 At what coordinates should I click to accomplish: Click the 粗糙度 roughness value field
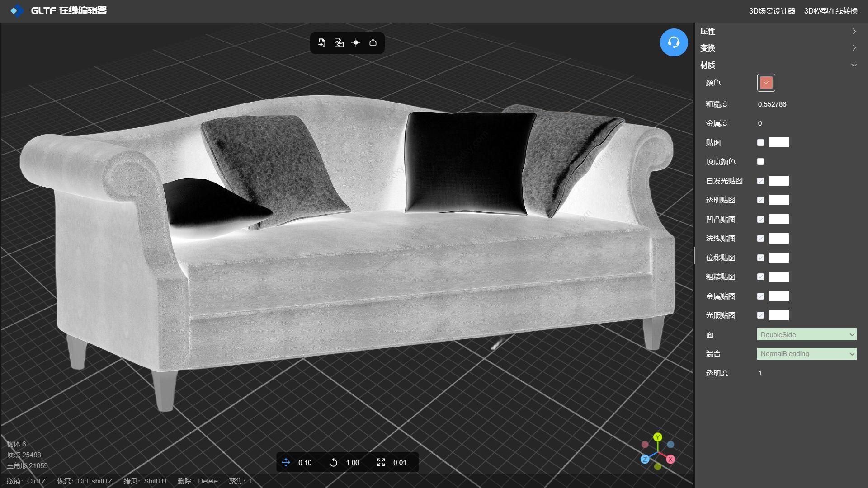point(772,104)
